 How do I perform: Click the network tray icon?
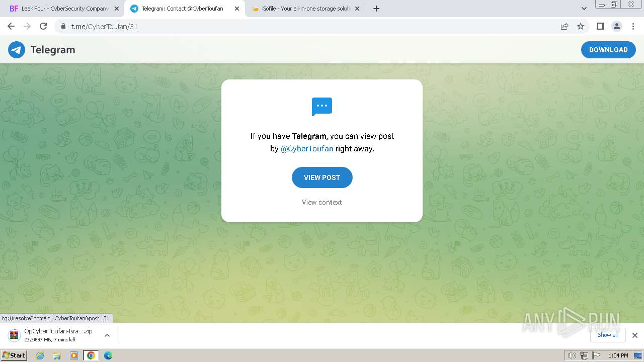pos(584,355)
